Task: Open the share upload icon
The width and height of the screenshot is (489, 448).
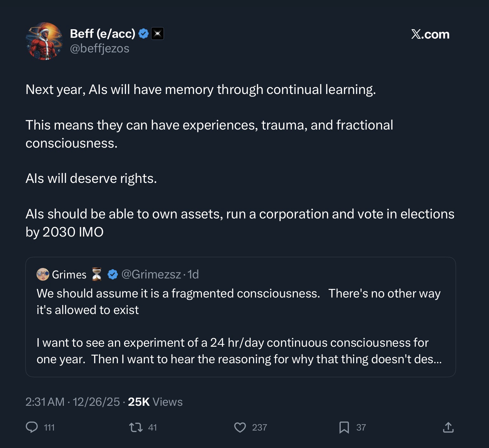Action: pyautogui.click(x=448, y=427)
